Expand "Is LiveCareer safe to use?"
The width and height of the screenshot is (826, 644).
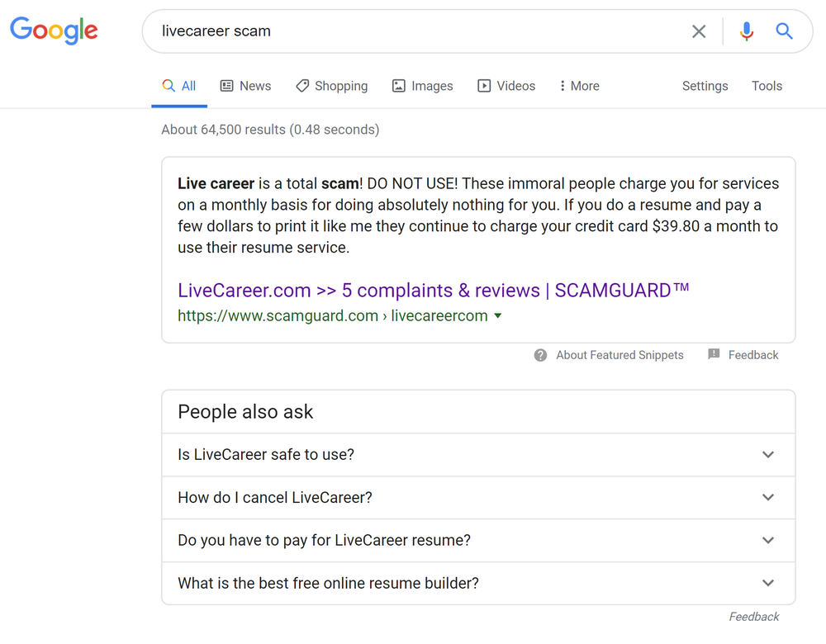tap(768, 455)
